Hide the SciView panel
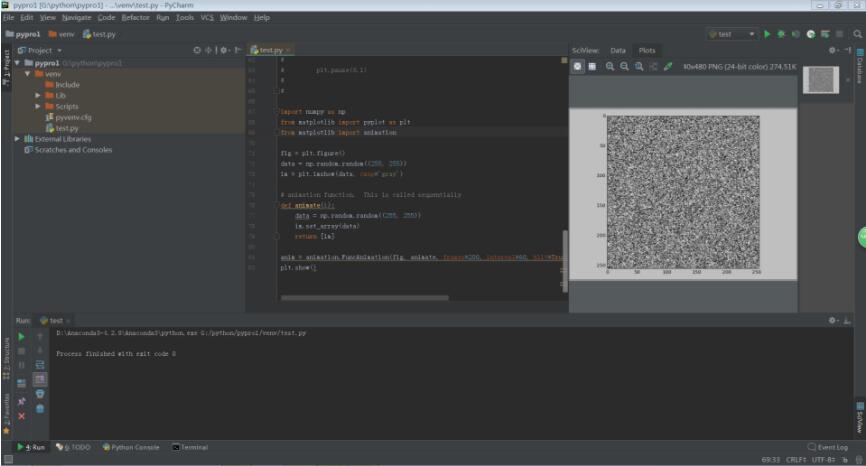 coord(847,50)
